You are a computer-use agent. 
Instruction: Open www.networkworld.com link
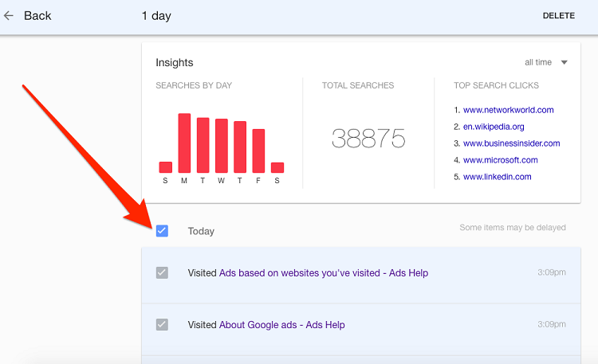point(508,110)
